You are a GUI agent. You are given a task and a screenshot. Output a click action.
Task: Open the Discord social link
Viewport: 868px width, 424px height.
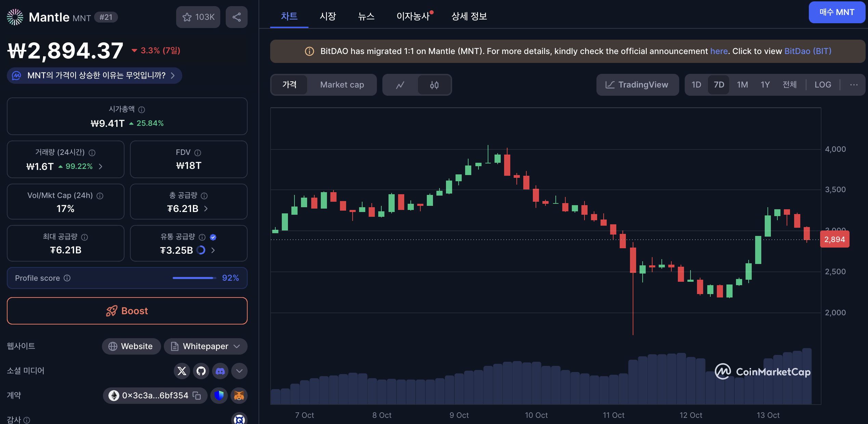tap(220, 371)
